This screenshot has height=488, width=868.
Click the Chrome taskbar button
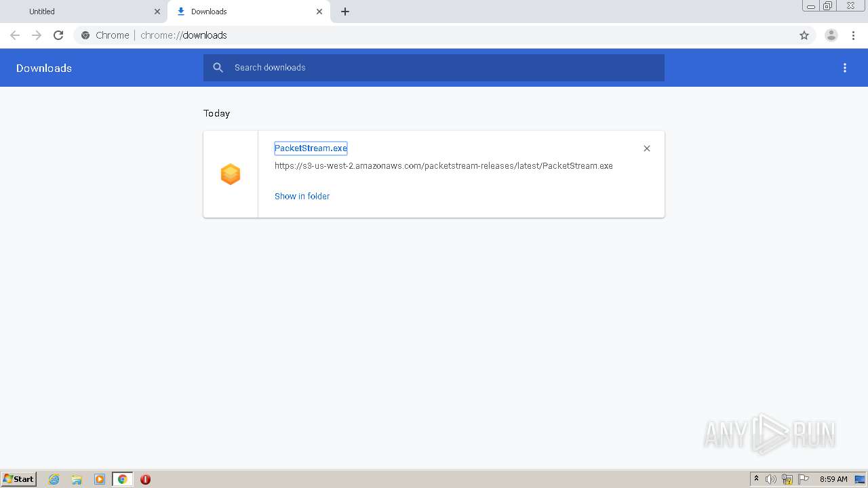[122, 479]
